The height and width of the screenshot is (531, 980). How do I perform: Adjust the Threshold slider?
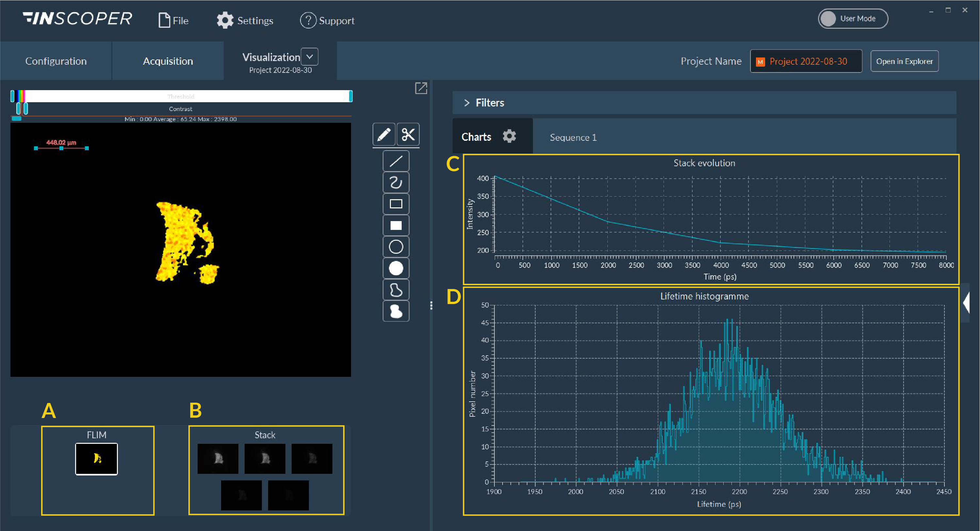point(183,97)
